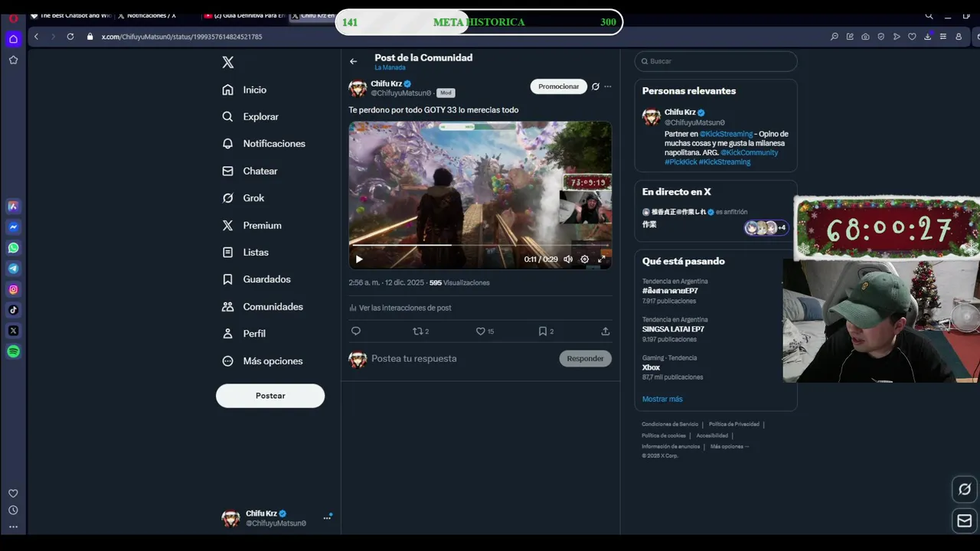Click 'Ver las interacciones de post'
The height and width of the screenshot is (551, 980).
(x=400, y=308)
